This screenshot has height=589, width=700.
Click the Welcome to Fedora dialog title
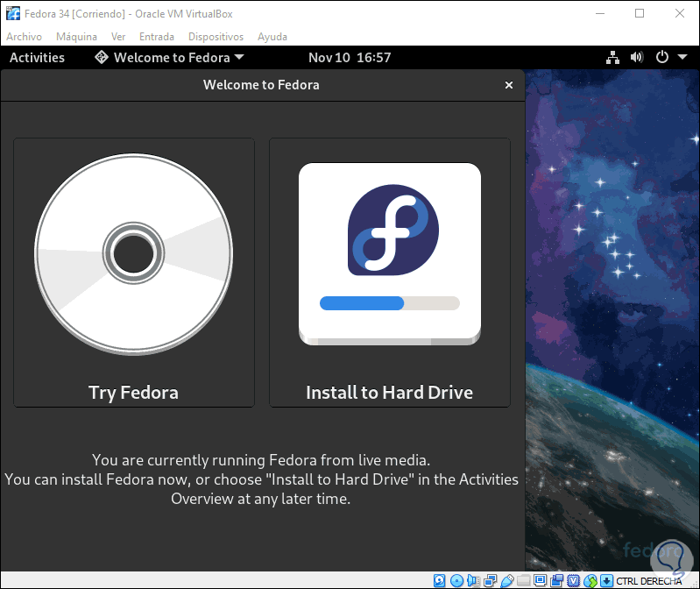coord(261,85)
